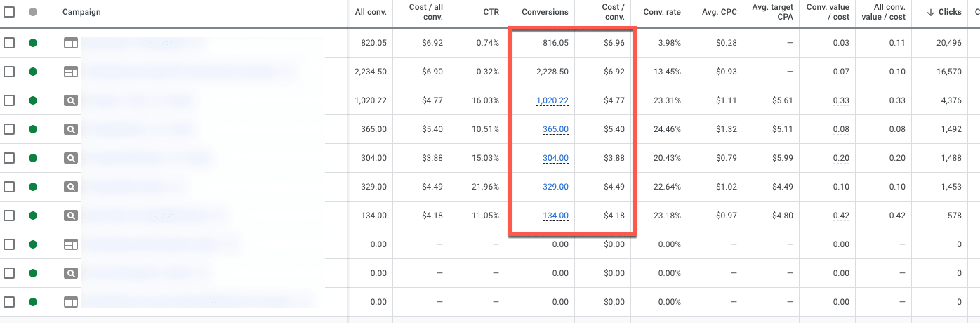980x323 pixels.
Task: Click the Avg. target CPA value $5.61
Action: pos(781,100)
